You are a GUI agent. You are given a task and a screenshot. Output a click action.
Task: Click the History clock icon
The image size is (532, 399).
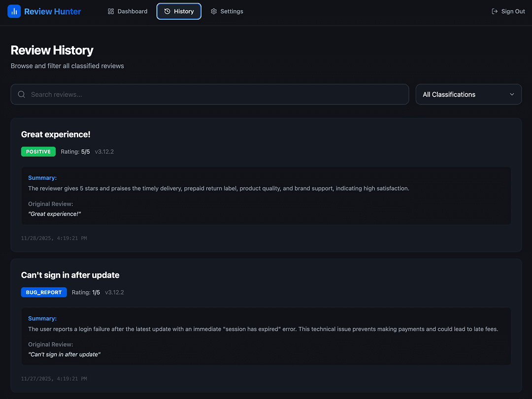tap(167, 11)
